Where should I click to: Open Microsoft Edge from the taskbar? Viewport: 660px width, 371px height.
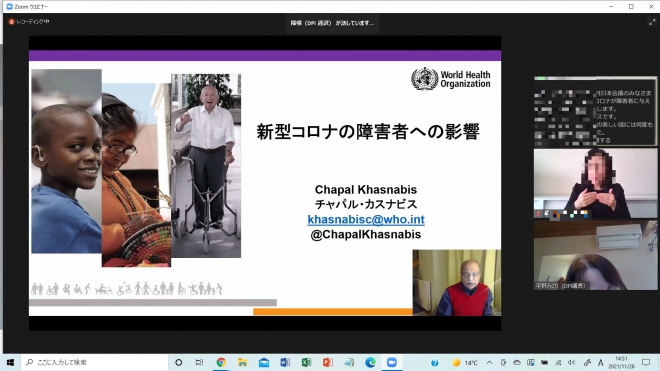coord(370,363)
